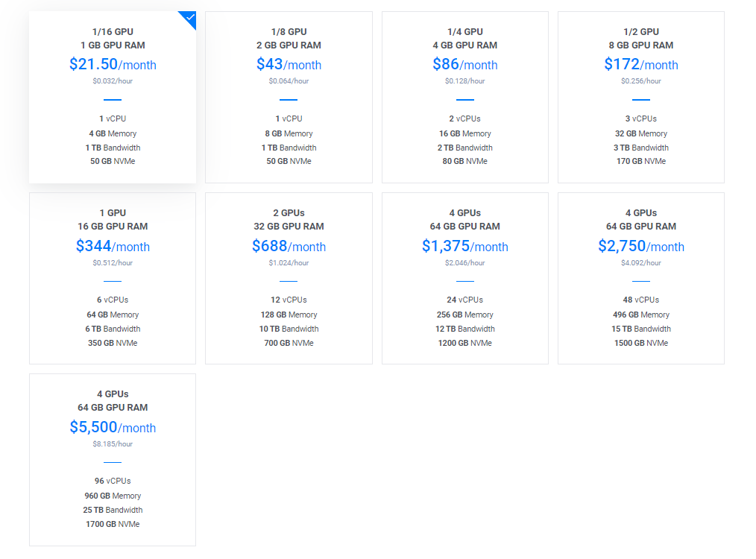Select the $5,500/month 4 GPUs plan
Image resolution: width=756 pixels, height=559 pixels.
tap(113, 459)
